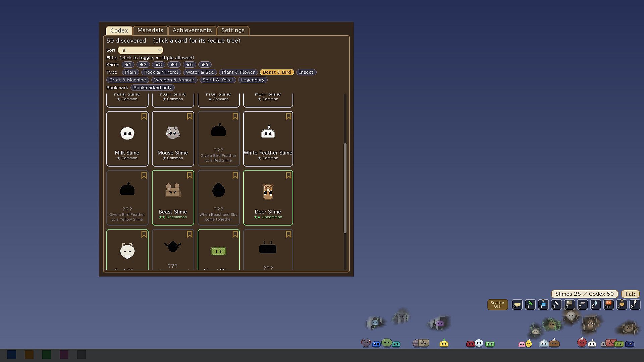Click the purple slime inside the cave
644x362 pixels.
click(440, 323)
